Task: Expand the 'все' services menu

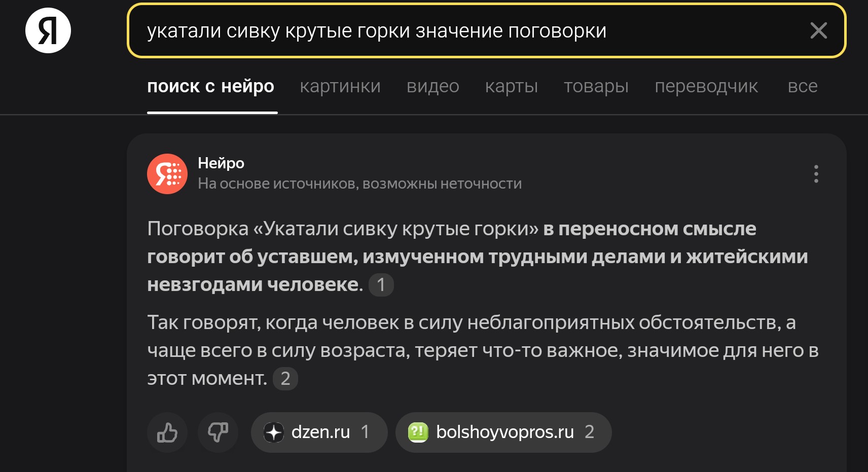Action: point(803,86)
